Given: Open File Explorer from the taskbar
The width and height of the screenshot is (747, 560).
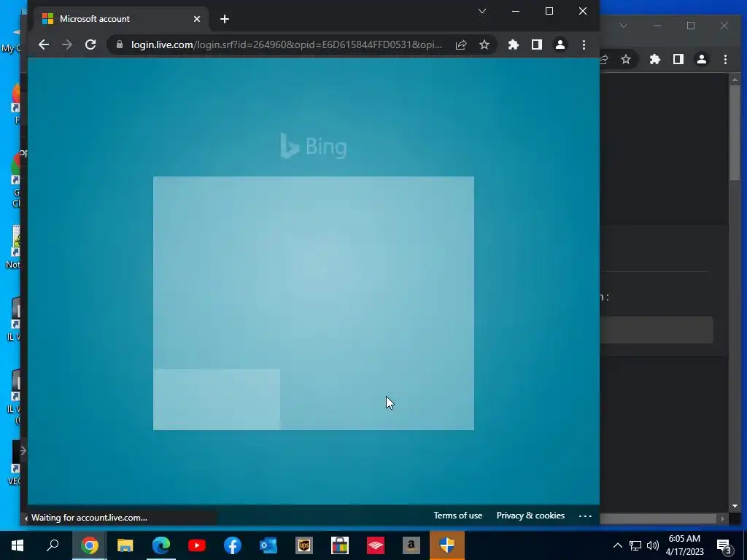Looking at the screenshot, I should pos(125,545).
